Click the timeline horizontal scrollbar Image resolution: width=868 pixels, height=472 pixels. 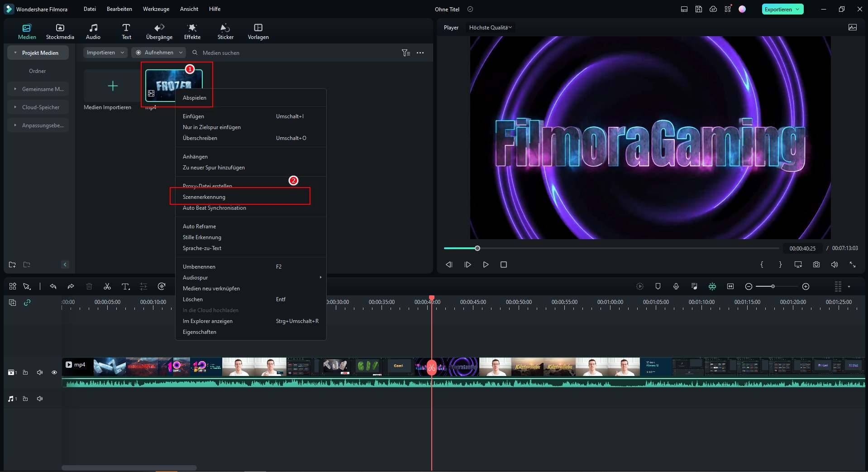click(x=129, y=467)
